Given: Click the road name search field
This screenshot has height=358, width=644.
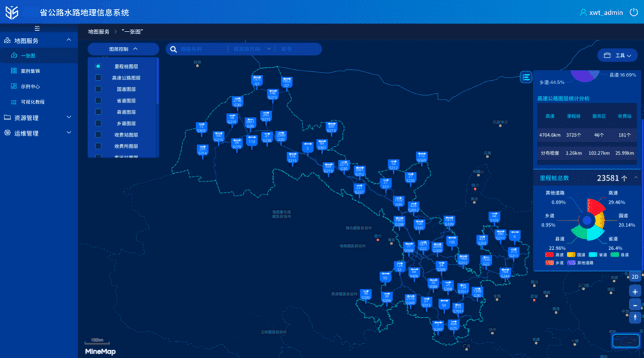Looking at the screenshot, I should coord(200,49).
